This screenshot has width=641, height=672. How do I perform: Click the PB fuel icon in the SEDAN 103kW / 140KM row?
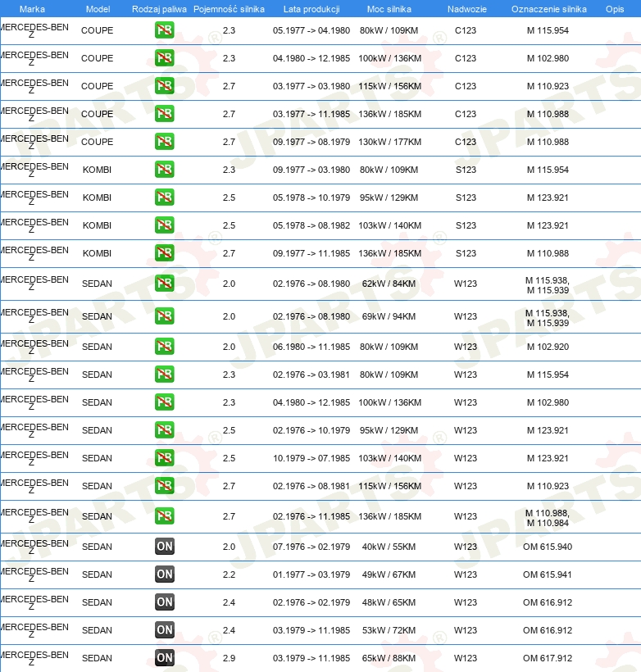point(165,458)
